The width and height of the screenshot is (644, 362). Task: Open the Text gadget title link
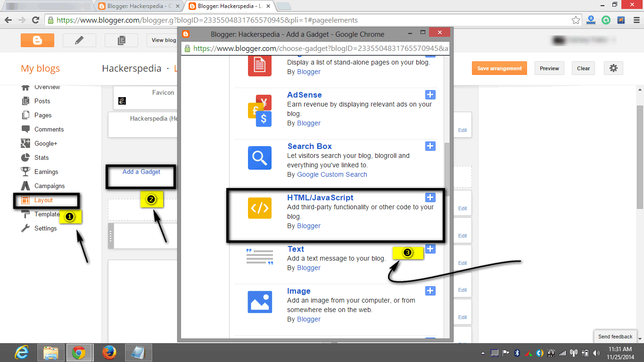point(296,249)
